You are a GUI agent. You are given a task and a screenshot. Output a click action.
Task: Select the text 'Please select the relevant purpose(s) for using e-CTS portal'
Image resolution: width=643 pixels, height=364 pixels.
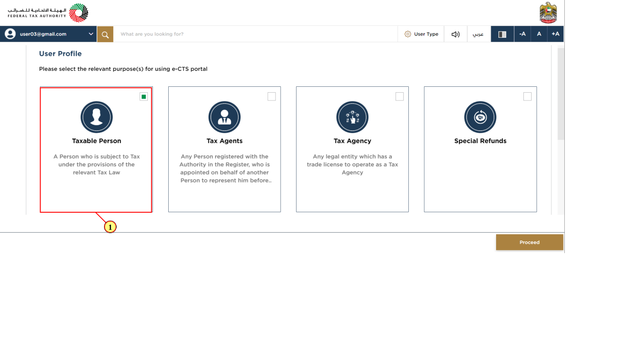click(x=123, y=69)
